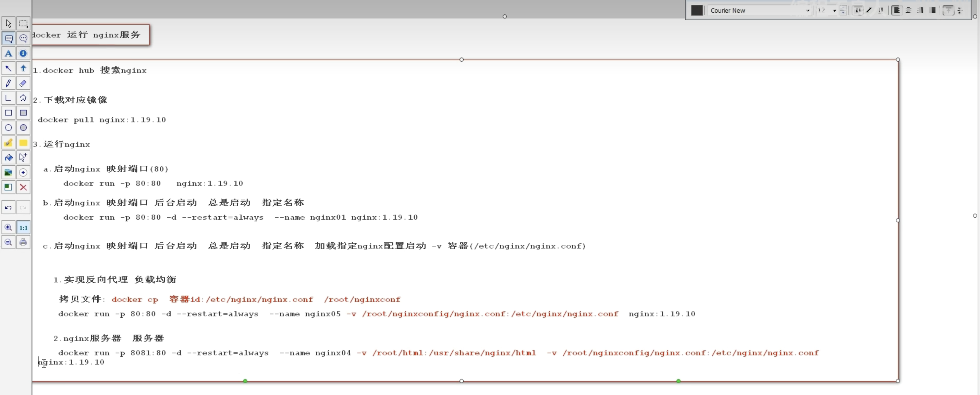This screenshot has height=395, width=980.
Task: Pick the pencil freehand drawing tool
Action: tap(8, 83)
